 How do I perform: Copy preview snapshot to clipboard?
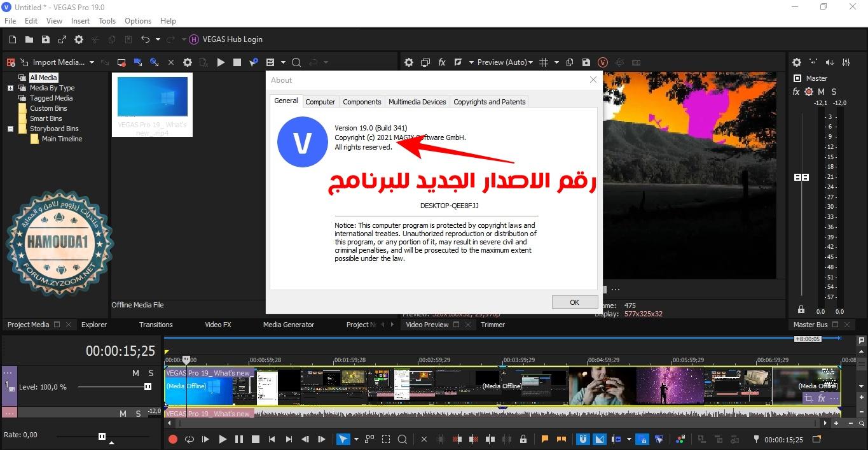pyautogui.click(x=570, y=62)
